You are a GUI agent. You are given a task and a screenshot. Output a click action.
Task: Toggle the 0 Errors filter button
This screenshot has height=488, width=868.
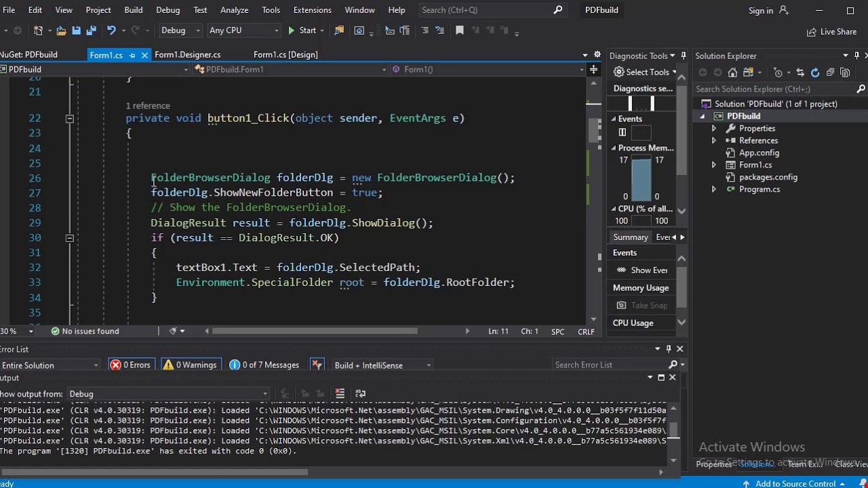point(130,365)
